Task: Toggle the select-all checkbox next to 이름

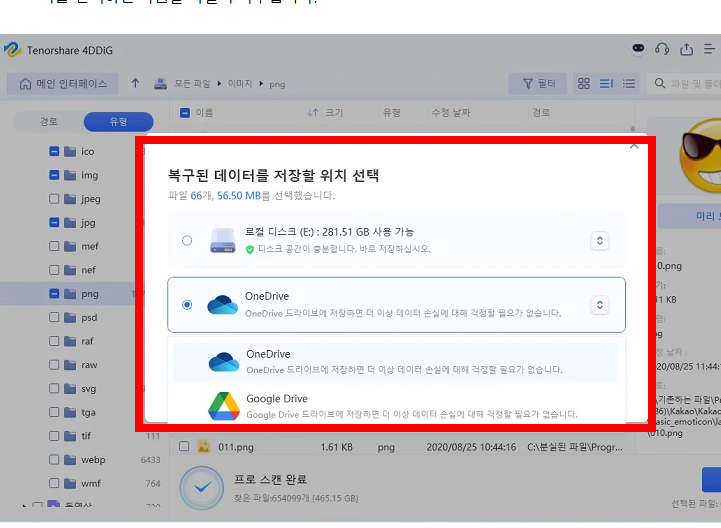Action: point(185,113)
